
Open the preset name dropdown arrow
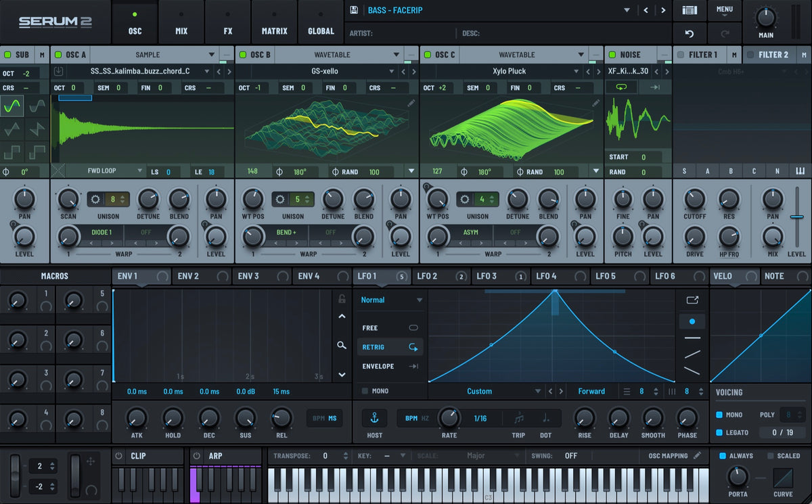click(x=627, y=10)
